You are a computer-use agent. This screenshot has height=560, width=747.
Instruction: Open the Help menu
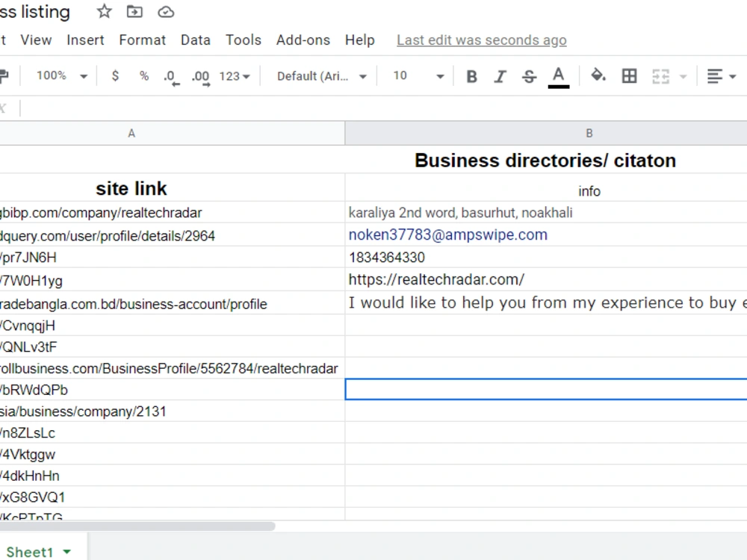point(360,40)
